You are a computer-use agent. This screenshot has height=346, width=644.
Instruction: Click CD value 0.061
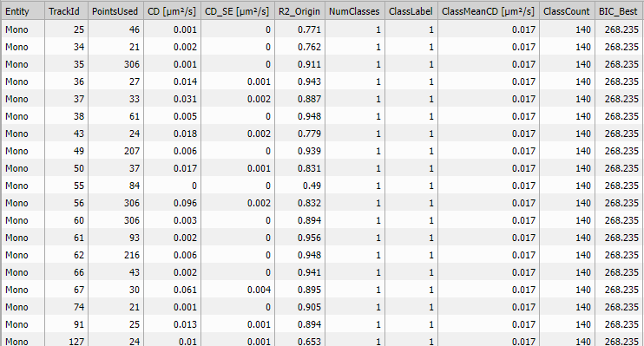(185, 290)
